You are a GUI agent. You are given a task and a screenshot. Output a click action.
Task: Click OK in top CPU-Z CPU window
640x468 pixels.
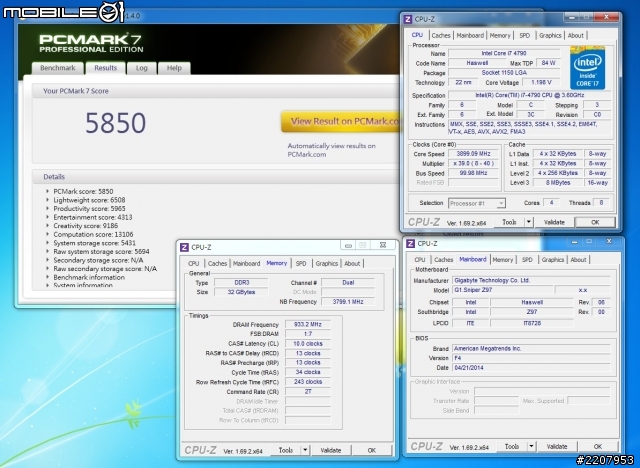[595, 222]
